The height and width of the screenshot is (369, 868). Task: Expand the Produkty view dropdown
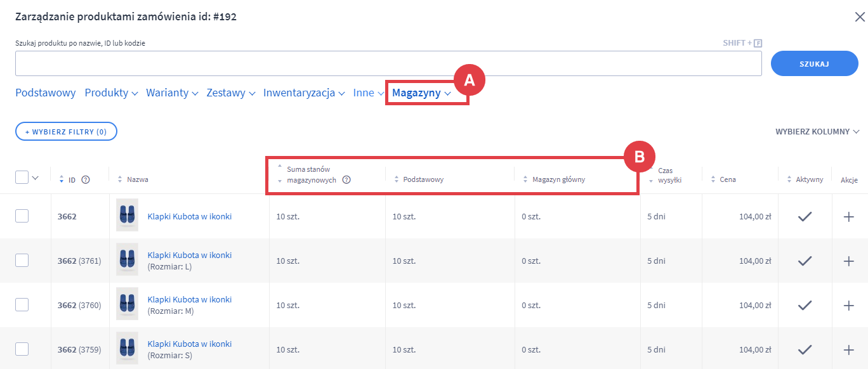[111, 93]
